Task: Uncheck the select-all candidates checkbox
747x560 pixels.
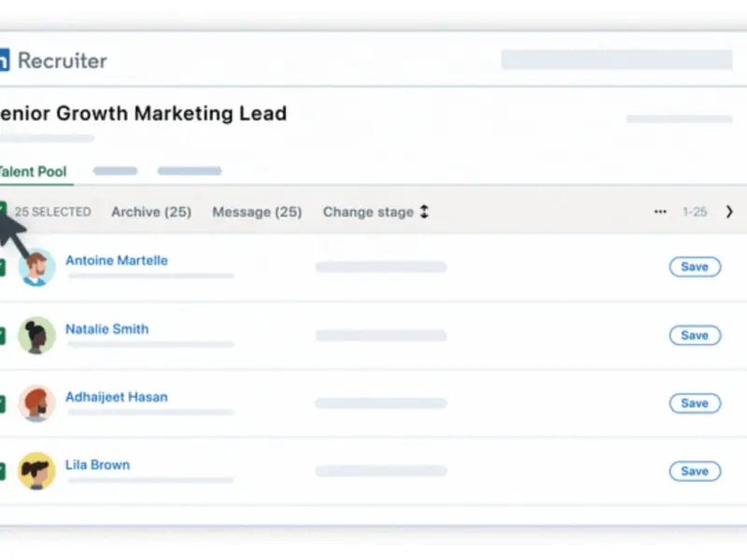Action: click(x=3, y=211)
